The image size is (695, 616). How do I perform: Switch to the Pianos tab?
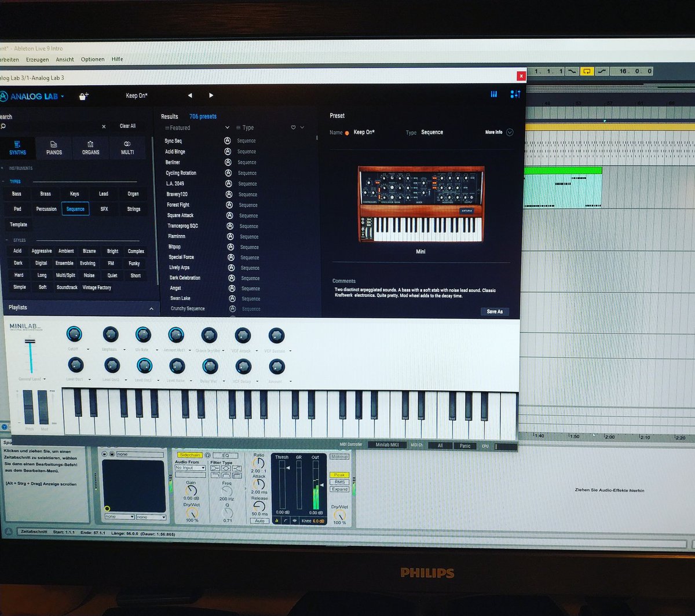54,148
